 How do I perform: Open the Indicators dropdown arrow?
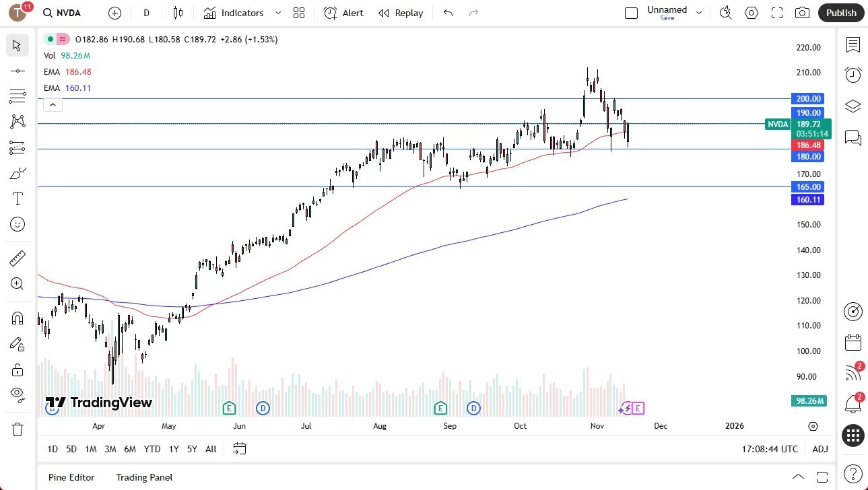277,12
